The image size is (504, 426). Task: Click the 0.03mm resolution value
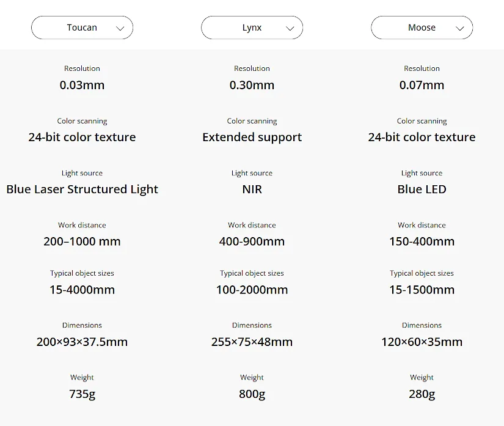coord(82,85)
